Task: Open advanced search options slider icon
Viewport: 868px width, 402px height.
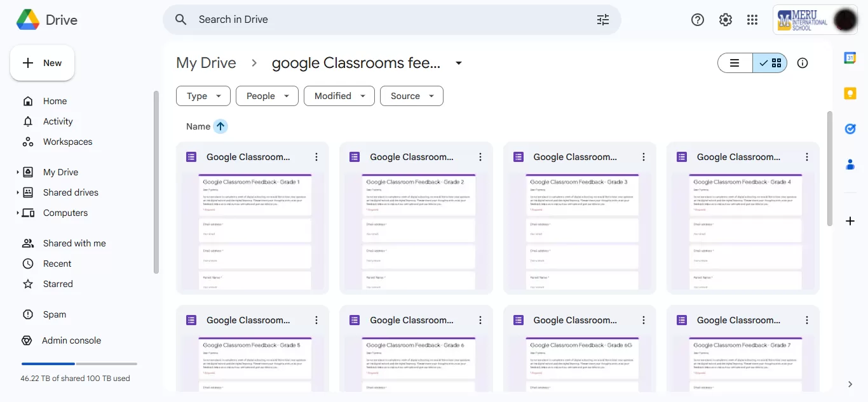Action: [x=602, y=20]
